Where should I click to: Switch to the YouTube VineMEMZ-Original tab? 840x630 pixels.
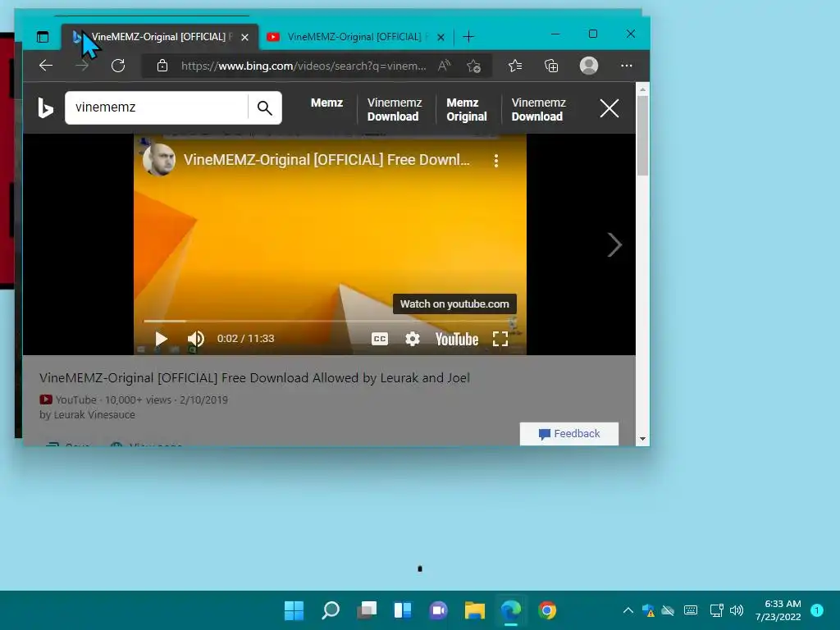click(354, 37)
